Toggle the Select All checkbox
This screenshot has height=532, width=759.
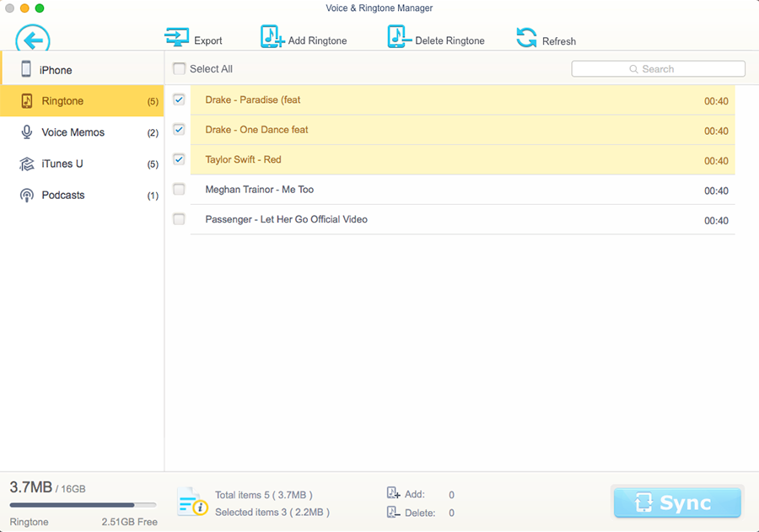(x=179, y=69)
